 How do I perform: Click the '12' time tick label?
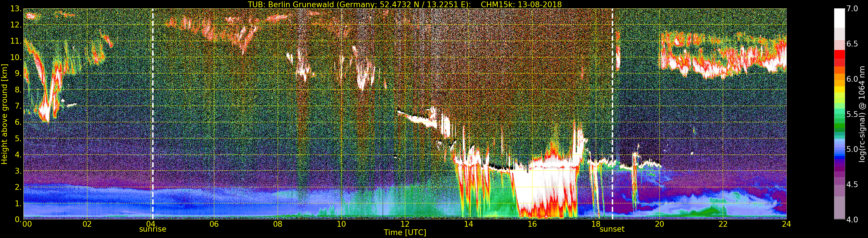click(405, 224)
